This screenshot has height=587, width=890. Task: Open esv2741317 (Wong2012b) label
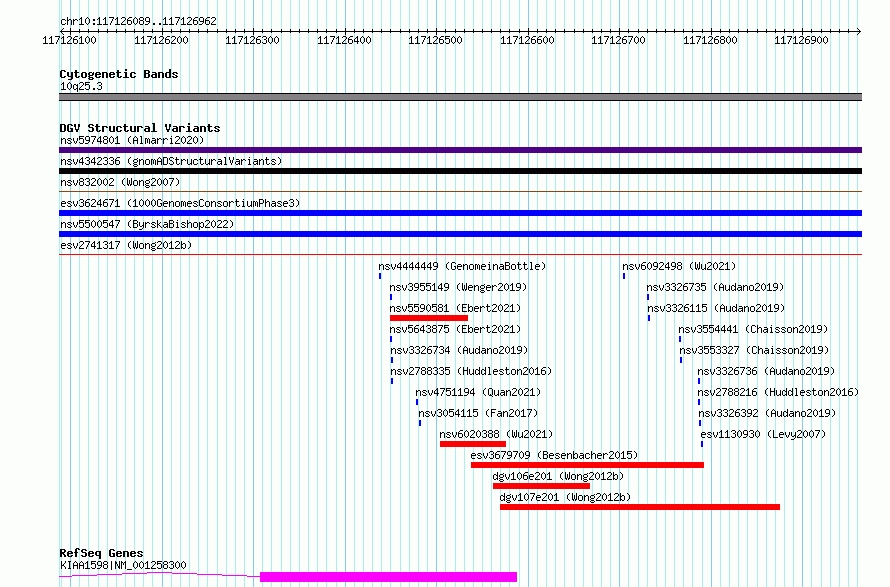126,245
